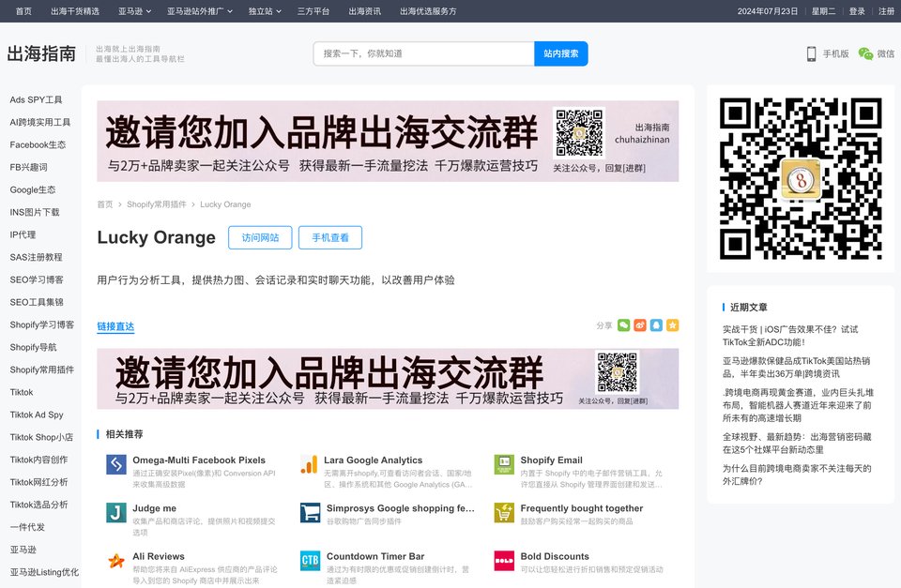The image size is (901, 588).
Task: Open IP代理 sidebar category
Action: coord(23,234)
